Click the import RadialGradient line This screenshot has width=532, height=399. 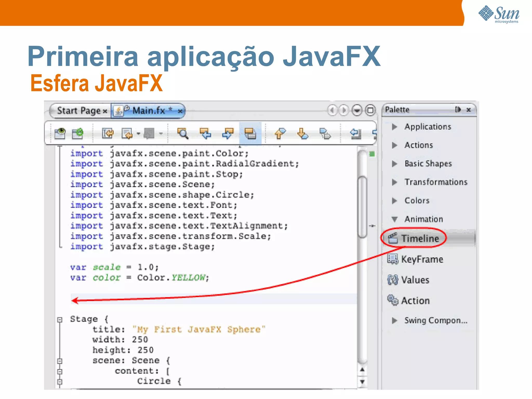pyautogui.click(x=185, y=164)
